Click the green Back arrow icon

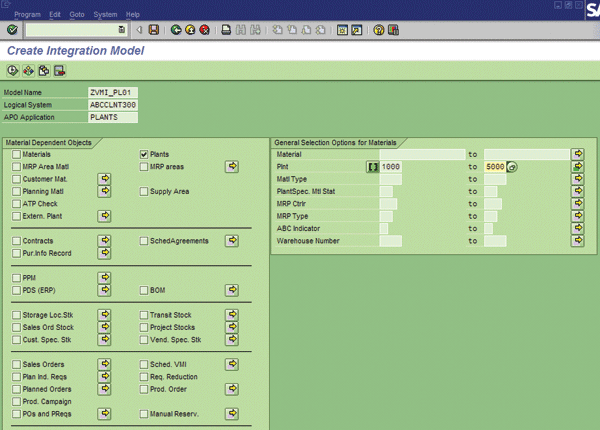[x=176, y=30]
